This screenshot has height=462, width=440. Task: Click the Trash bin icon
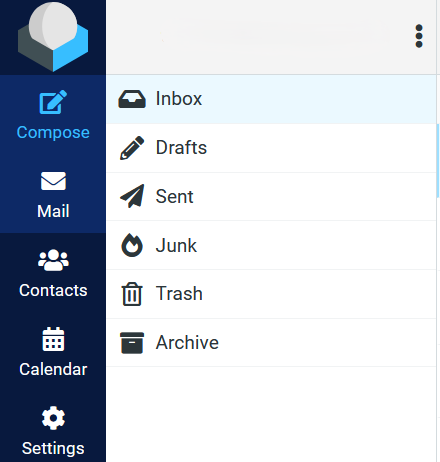tap(132, 294)
